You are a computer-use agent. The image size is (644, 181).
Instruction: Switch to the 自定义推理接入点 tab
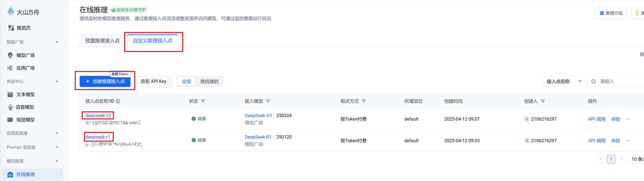coord(152,41)
